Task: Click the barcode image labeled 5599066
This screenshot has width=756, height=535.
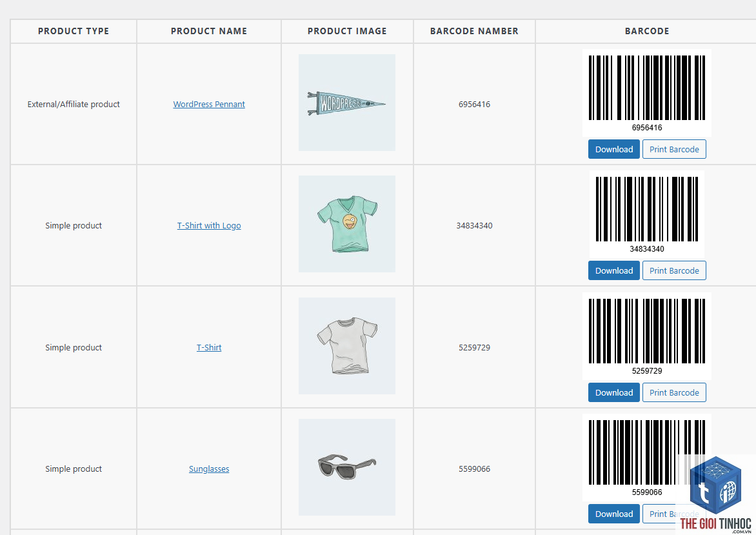Action: (646, 458)
